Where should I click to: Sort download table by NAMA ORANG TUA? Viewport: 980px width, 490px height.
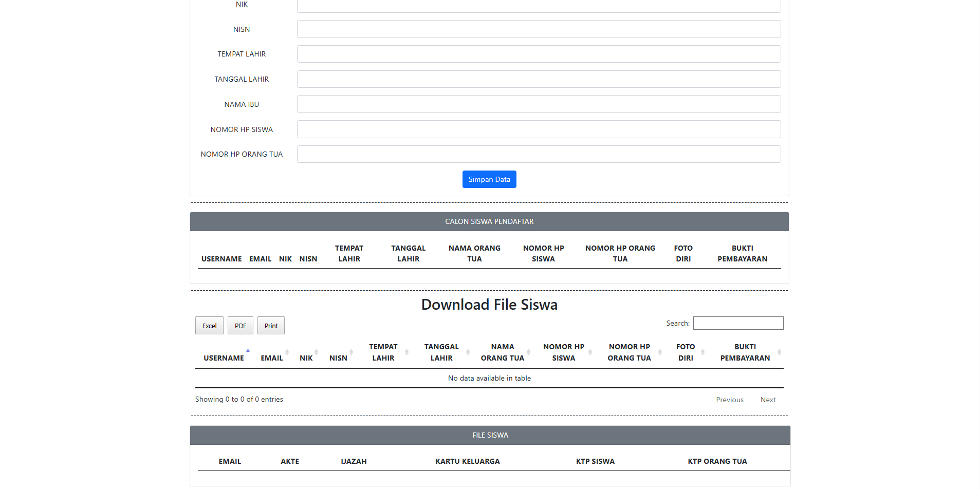point(502,352)
